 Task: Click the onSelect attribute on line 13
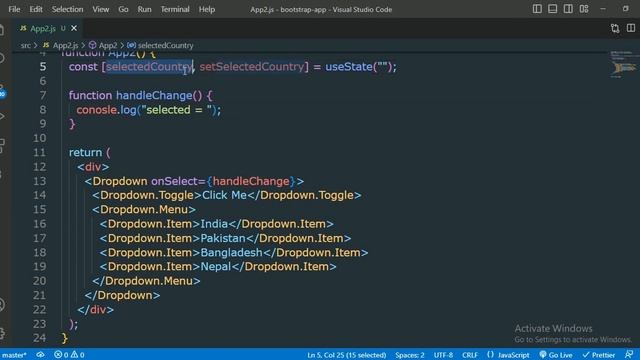pos(175,181)
